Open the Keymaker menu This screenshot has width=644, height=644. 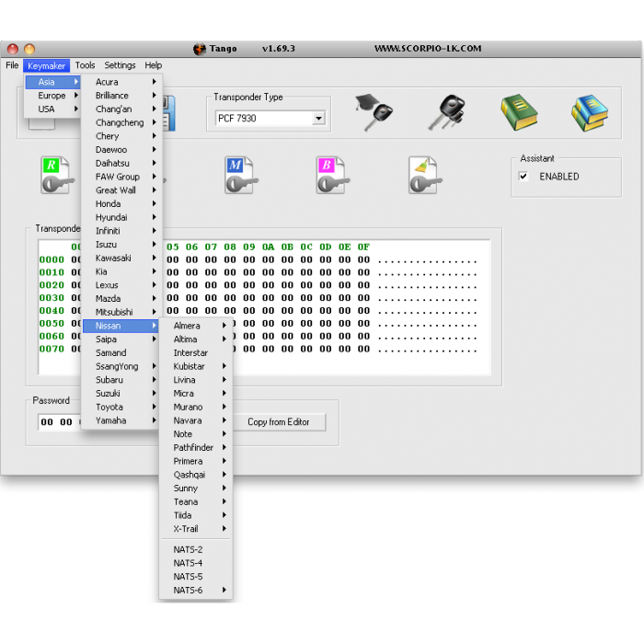(x=46, y=65)
